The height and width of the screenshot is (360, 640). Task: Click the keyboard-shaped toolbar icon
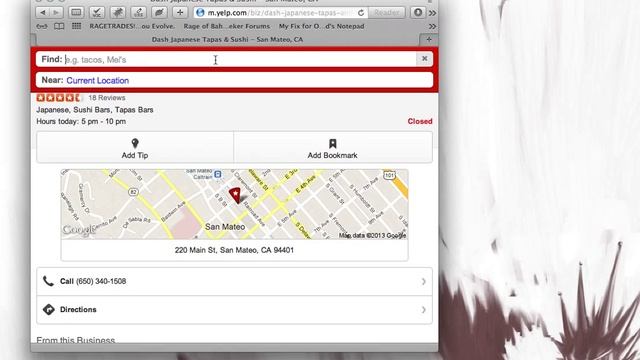click(76, 13)
